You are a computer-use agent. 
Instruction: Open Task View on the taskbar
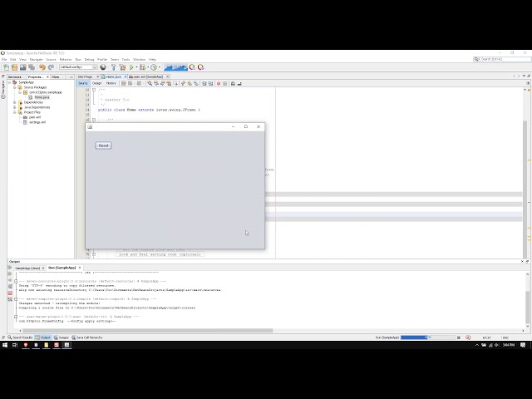tap(15, 345)
